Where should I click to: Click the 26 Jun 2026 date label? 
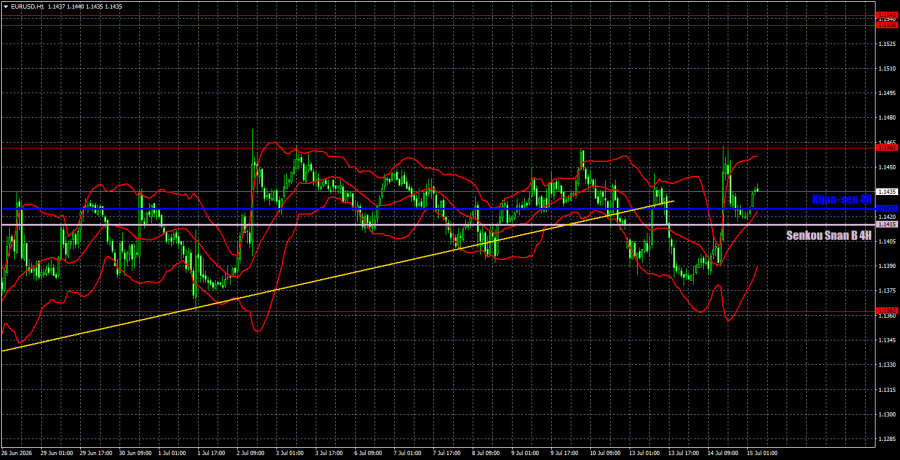pos(16,453)
